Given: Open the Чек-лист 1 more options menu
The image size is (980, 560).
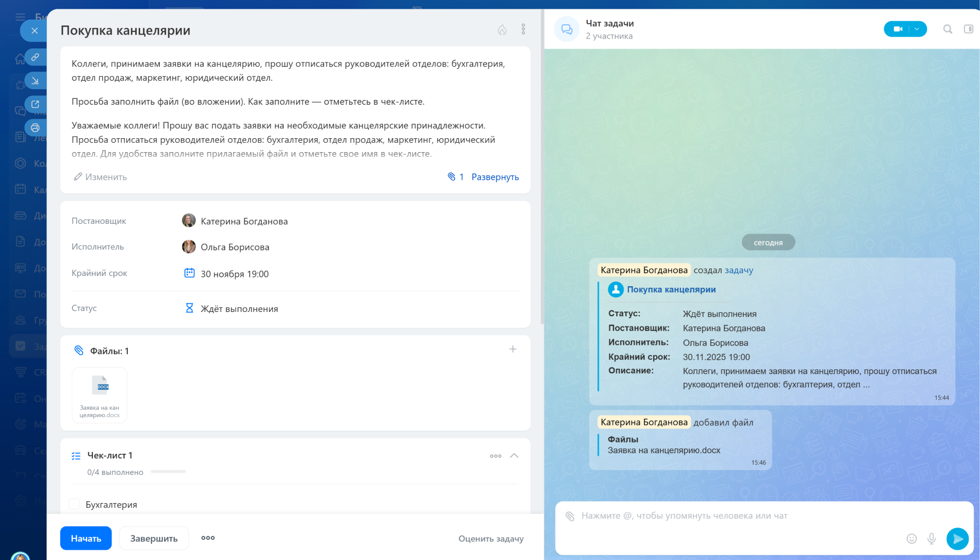Looking at the screenshot, I should click(x=495, y=456).
